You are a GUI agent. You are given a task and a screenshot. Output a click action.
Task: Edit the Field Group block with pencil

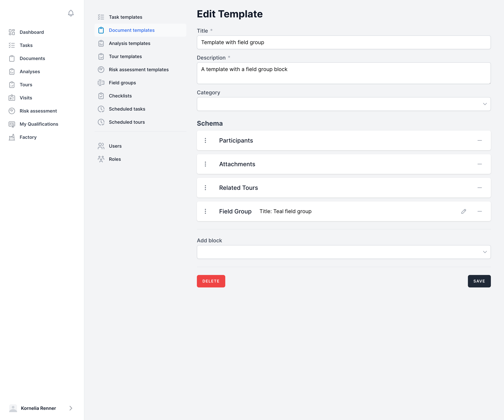(464, 211)
